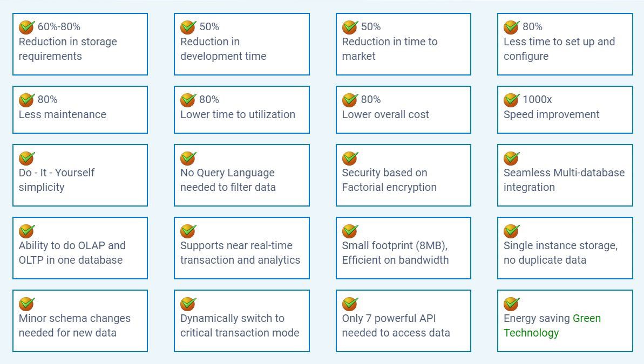Viewport: 644px width, 364px height.
Task: Click checkmark above Do - It - Yourself simplicity
Action: pos(26,158)
